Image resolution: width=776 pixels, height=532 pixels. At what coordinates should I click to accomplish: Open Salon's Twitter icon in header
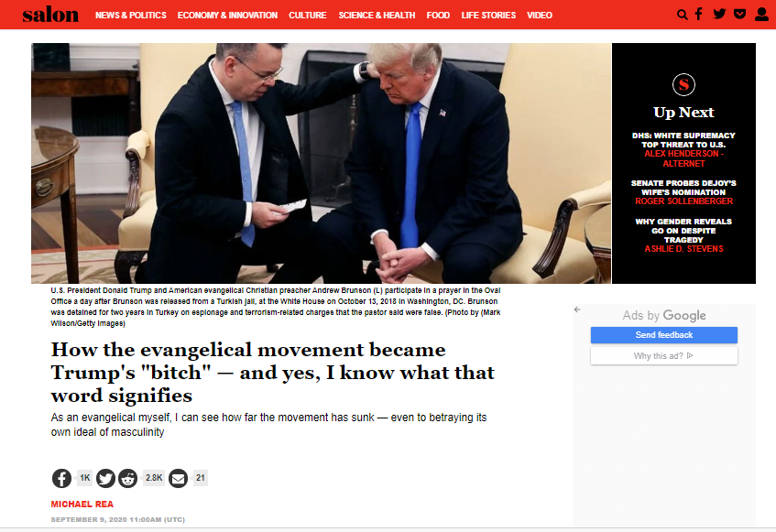719,14
